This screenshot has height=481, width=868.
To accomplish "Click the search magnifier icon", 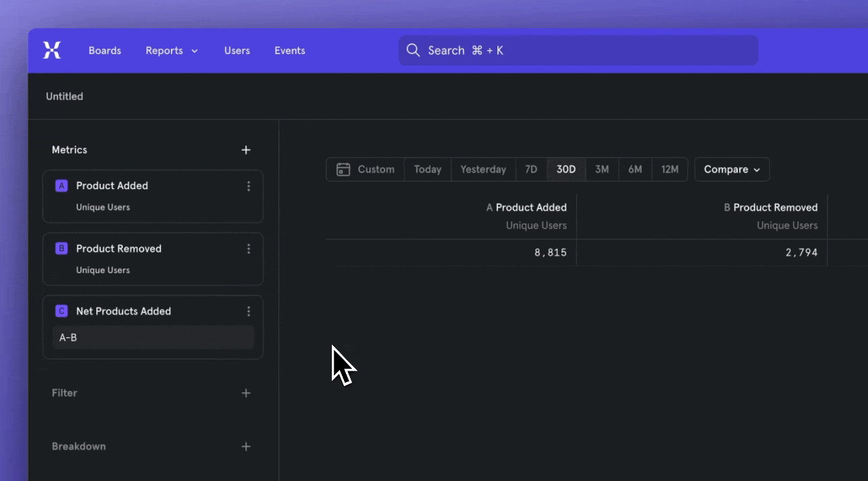I will pyautogui.click(x=413, y=50).
